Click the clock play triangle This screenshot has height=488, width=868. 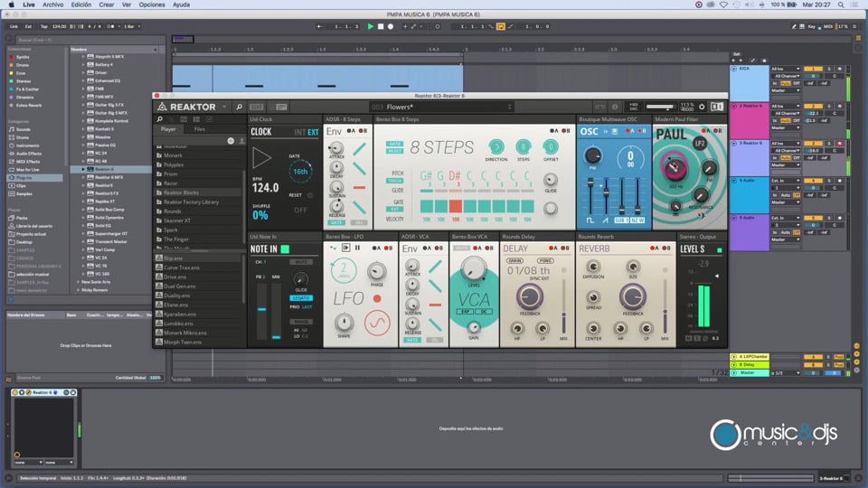coord(261,158)
